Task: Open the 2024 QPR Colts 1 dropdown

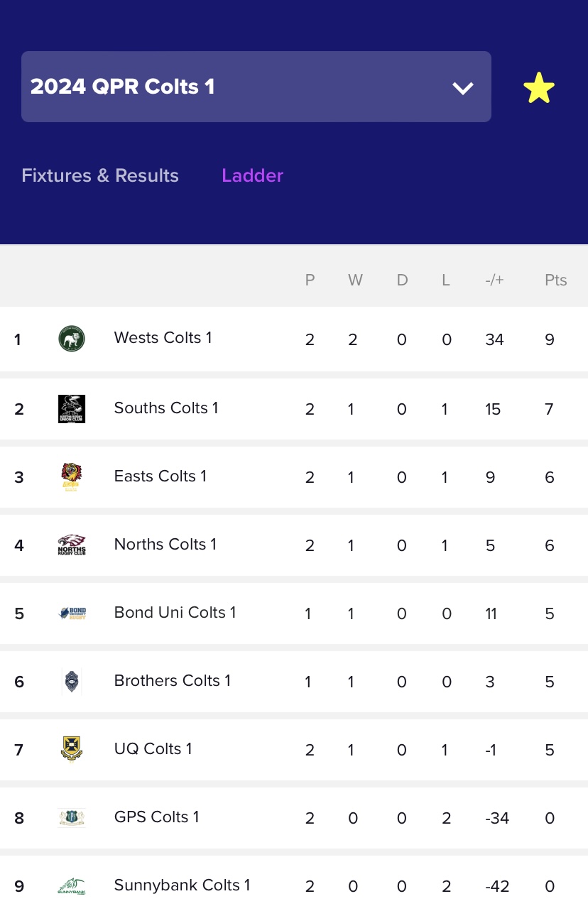Action: click(x=256, y=87)
